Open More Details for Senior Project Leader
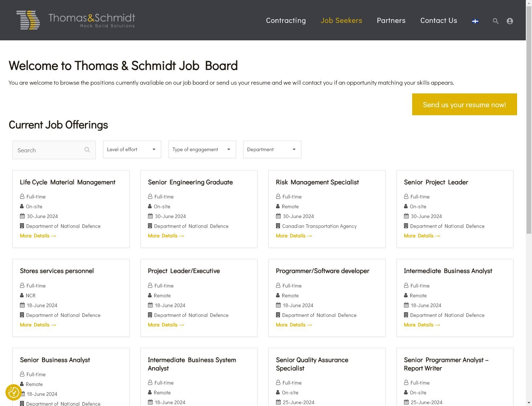The width and height of the screenshot is (532, 406). click(x=422, y=236)
